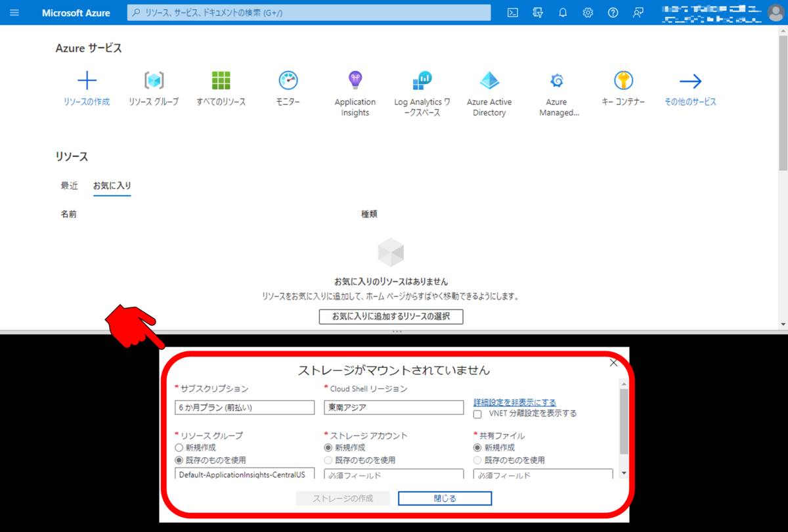Select 新規作成 for リソース グループ

click(x=178, y=448)
